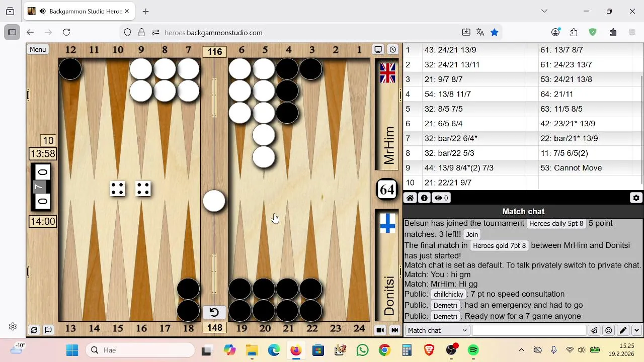Open WhatsApp from the taskbar
Image resolution: width=644 pixels, height=362 pixels.
click(x=362, y=350)
